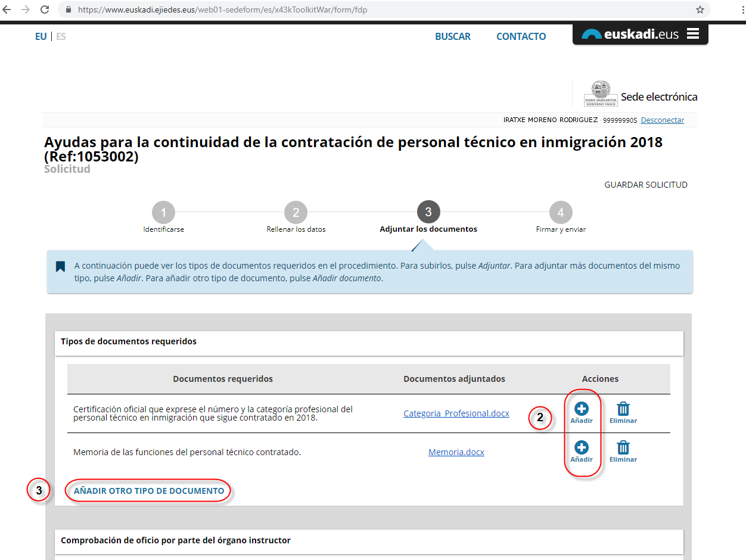Click the Añadir plus icon for Memoria row
This screenshot has height=560, width=746.
582,448
